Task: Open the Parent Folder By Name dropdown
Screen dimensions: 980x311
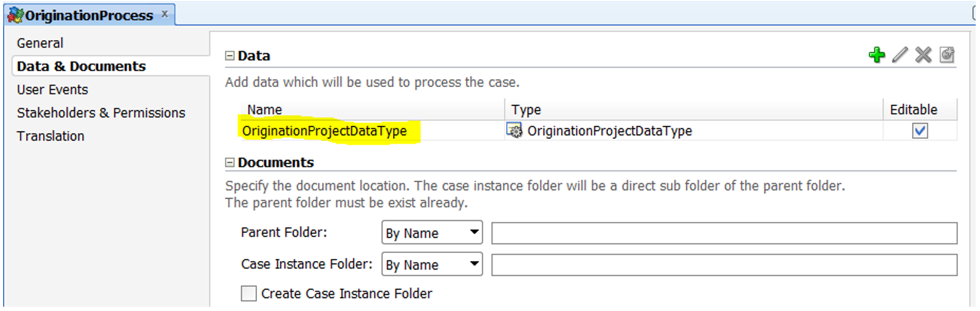Action: click(x=432, y=233)
